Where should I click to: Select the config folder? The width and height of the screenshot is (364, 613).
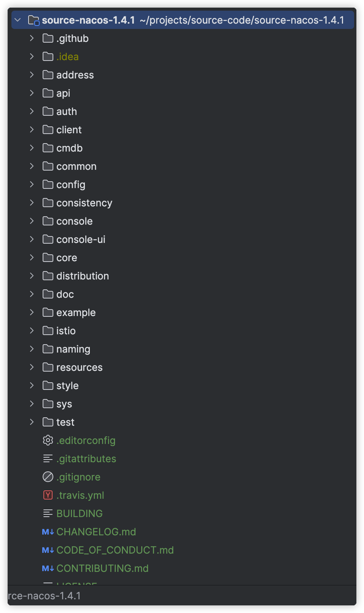pos(70,184)
